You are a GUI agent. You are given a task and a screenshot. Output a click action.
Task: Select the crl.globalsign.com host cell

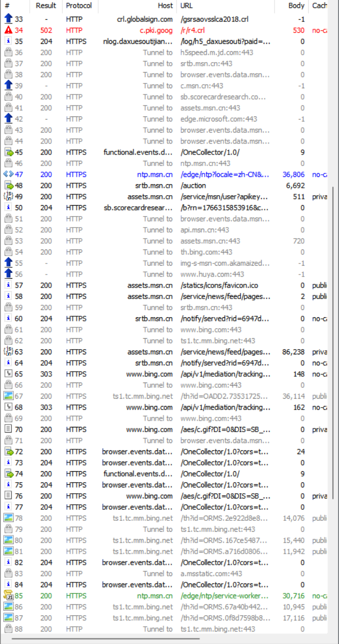145,19
